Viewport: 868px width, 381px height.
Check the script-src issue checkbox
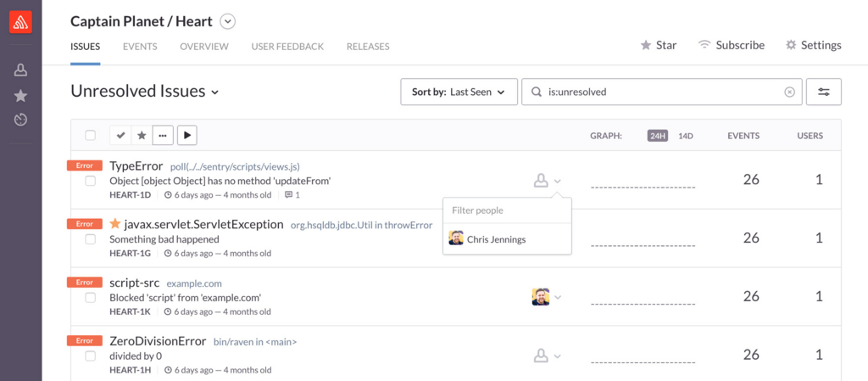(x=90, y=298)
